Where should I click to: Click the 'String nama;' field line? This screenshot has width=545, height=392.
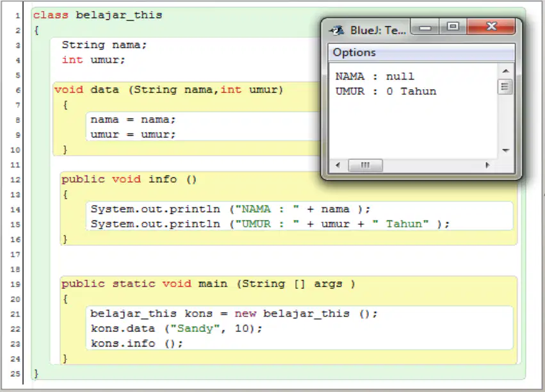click(104, 45)
